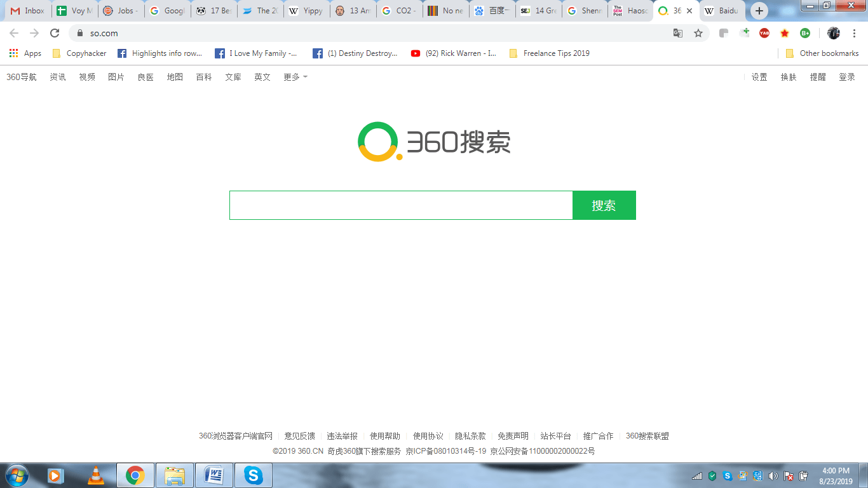
Task: Click the volume speaker tray icon
Action: [x=773, y=476]
